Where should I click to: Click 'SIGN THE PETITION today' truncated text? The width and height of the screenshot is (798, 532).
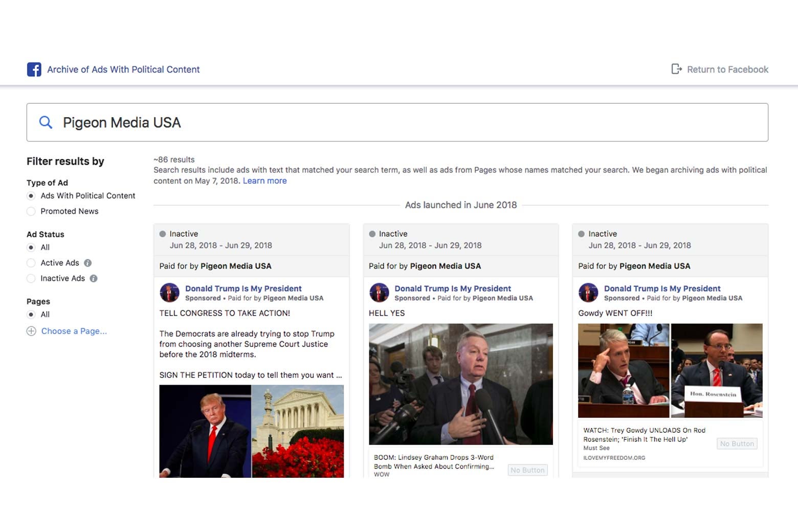click(x=251, y=375)
